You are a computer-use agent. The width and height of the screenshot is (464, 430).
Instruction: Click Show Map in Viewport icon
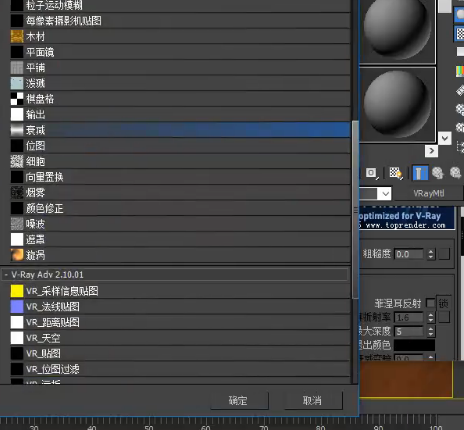click(396, 173)
